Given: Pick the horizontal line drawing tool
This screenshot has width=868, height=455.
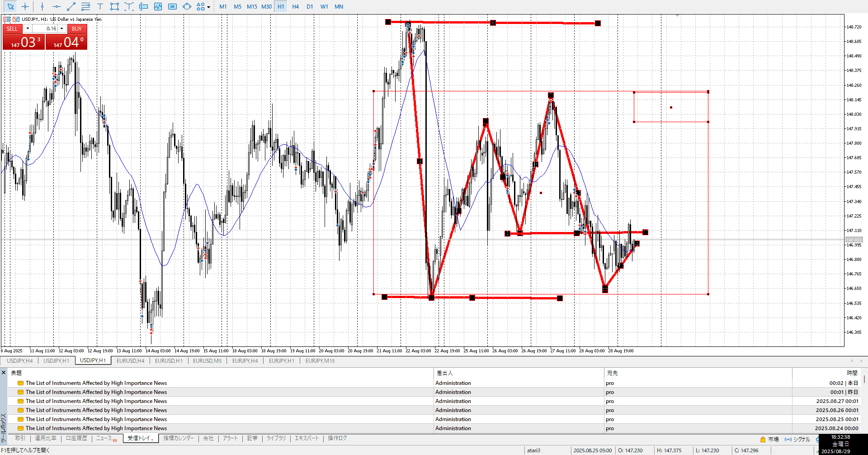Looking at the screenshot, I should [57, 6].
